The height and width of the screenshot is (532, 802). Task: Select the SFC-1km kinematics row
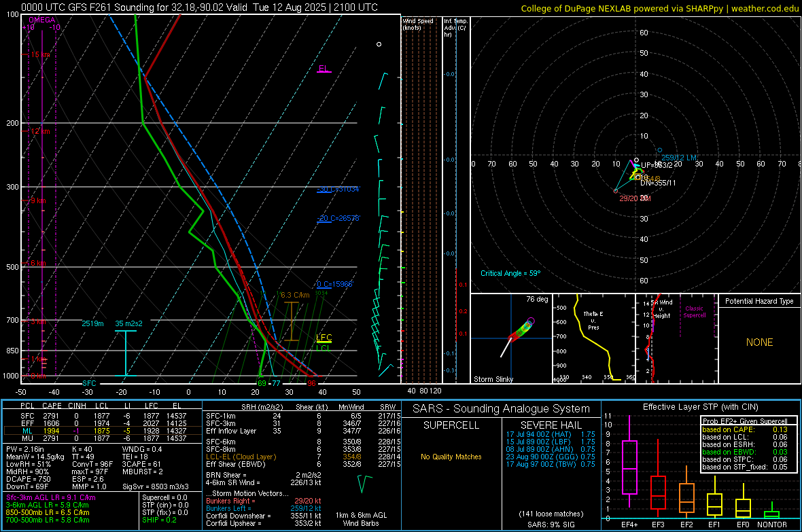[303, 416]
